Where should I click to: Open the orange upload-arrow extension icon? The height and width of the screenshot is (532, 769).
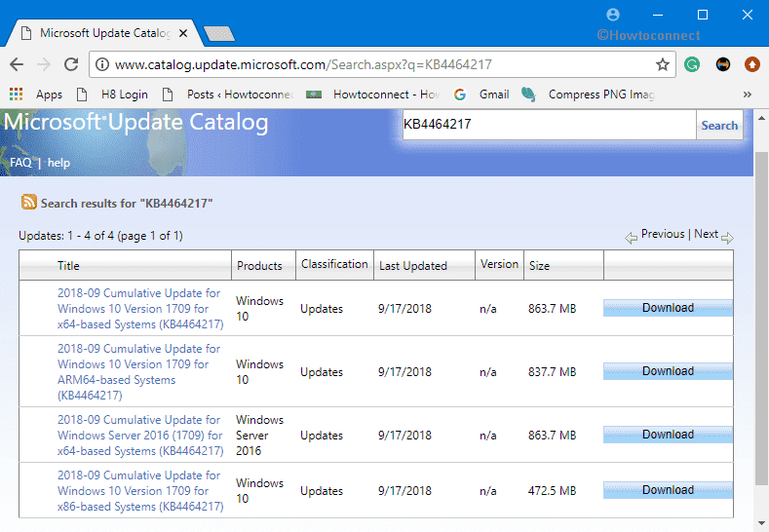pyautogui.click(x=751, y=64)
